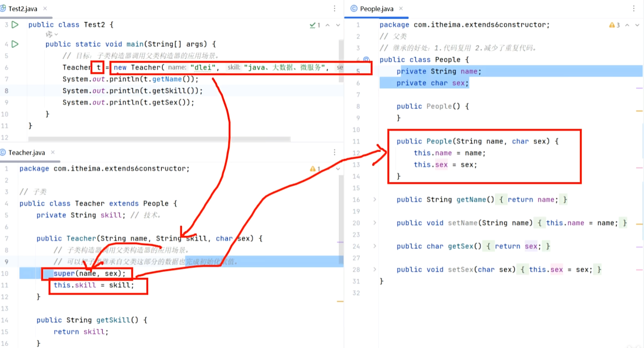Expand setName() fold arrow in People.java gutter
This screenshot has height=348, width=644.
375,223
